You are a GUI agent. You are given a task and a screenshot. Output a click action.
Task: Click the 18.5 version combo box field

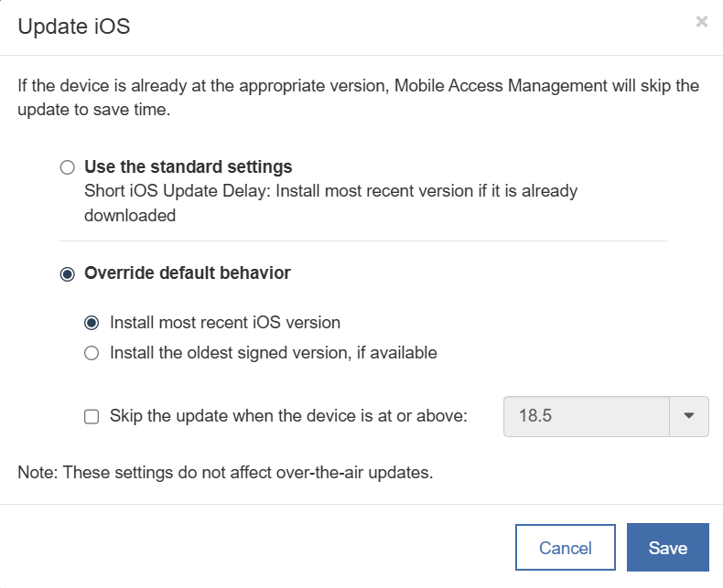pos(587,416)
